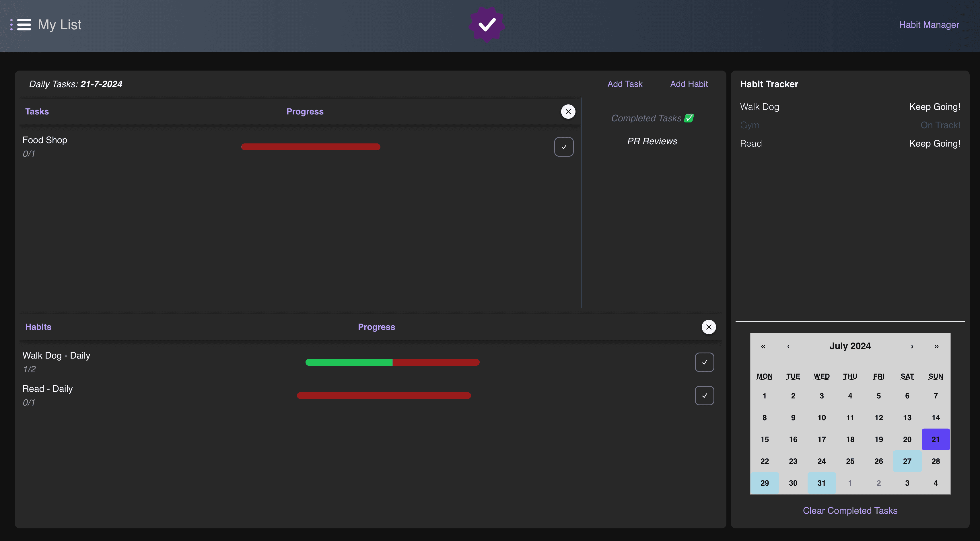The width and height of the screenshot is (980, 541).
Task: Click the SUN weekday header
Action: [936, 376]
